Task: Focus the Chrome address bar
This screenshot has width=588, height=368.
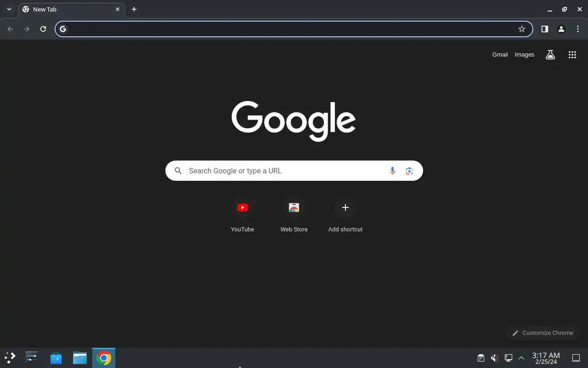Action: click(x=294, y=29)
